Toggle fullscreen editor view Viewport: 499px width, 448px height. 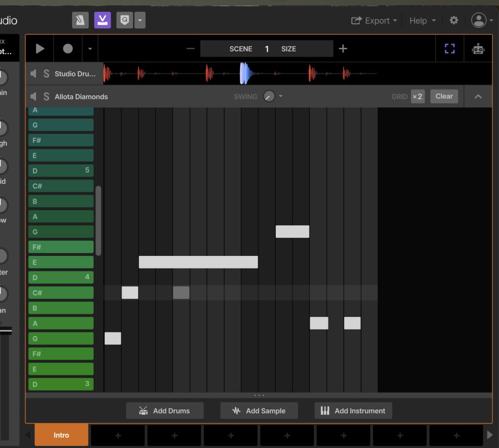(x=449, y=49)
